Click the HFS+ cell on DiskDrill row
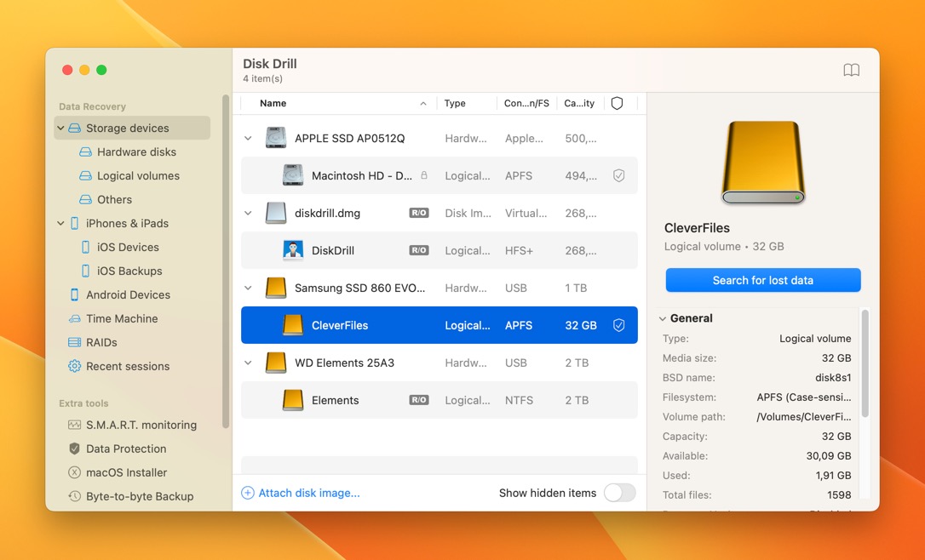This screenshot has width=925, height=560. coord(519,250)
